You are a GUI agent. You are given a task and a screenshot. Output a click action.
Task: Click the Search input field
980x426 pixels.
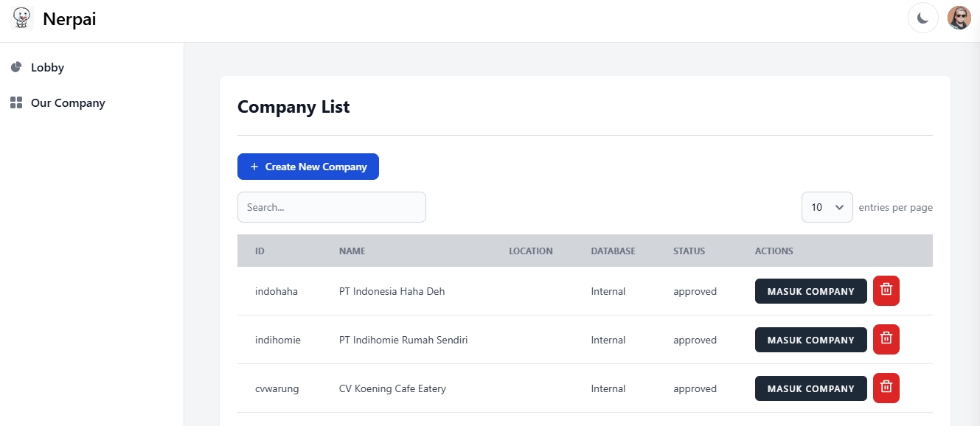click(331, 207)
